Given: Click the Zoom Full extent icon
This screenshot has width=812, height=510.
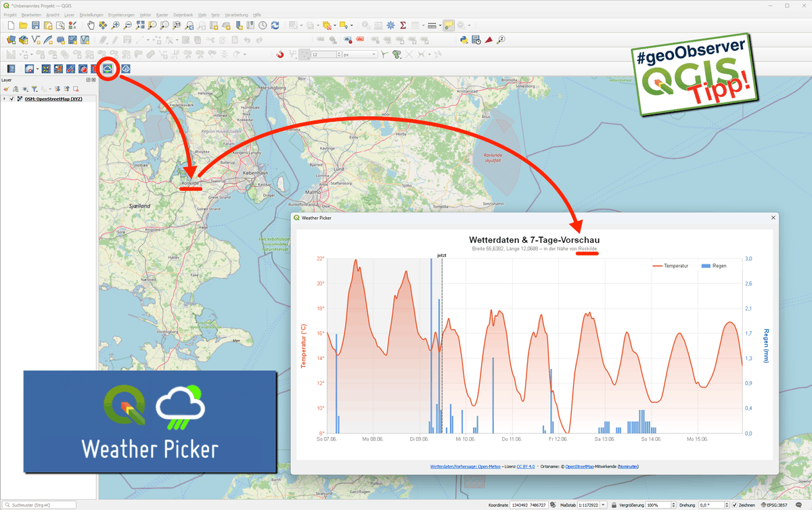Looking at the screenshot, I should pos(141,25).
